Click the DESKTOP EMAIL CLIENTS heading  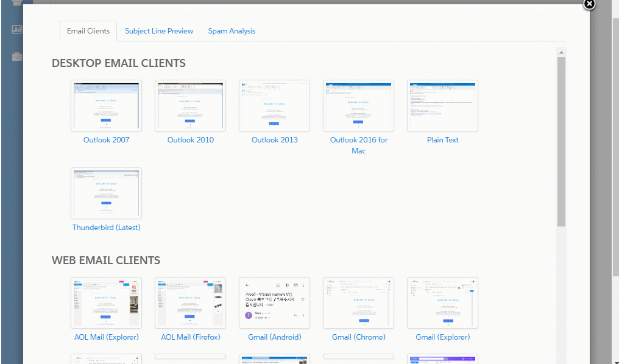click(x=118, y=63)
